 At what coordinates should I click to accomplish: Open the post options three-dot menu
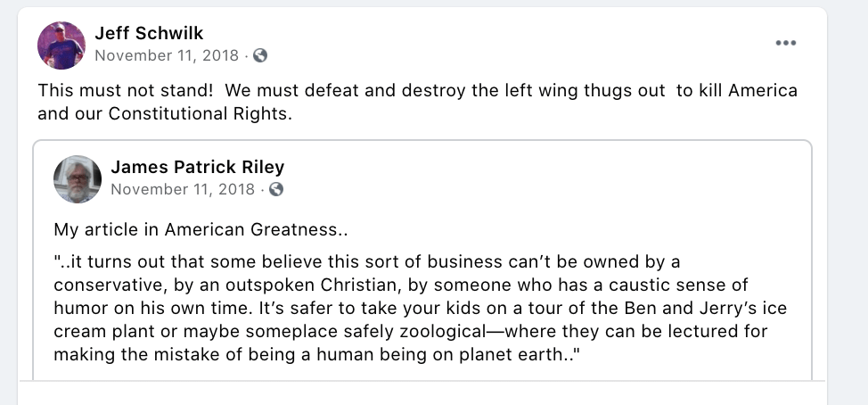[785, 43]
